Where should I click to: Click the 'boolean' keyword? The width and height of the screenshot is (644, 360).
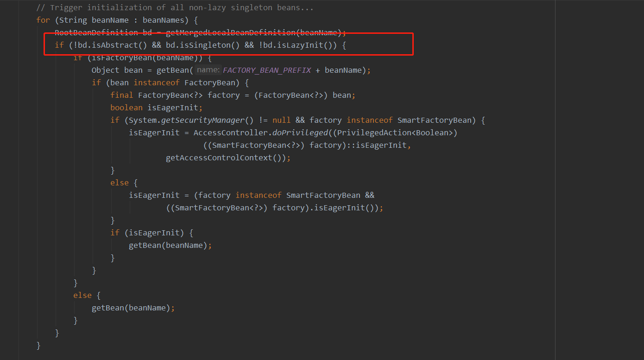[126, 107]
